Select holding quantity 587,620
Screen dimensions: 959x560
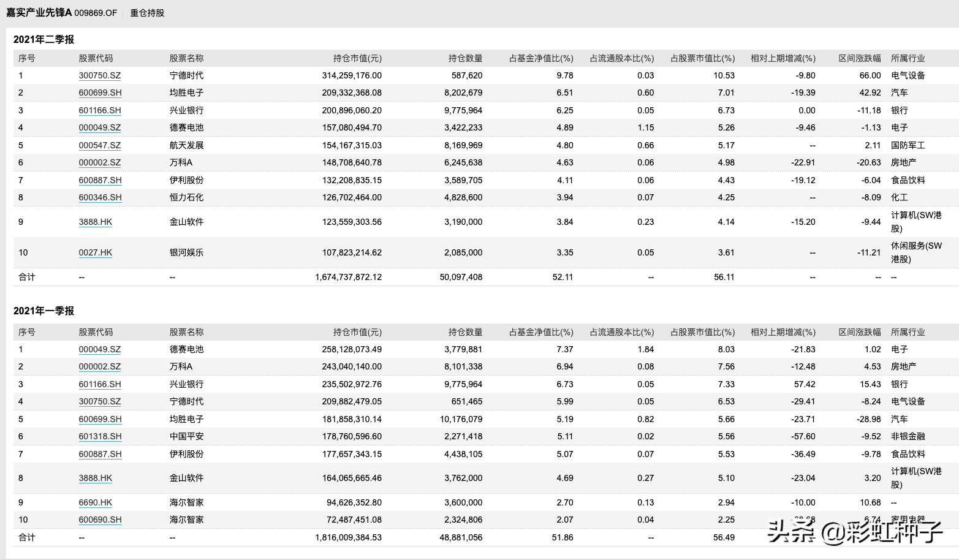click(x=467, y=75)
